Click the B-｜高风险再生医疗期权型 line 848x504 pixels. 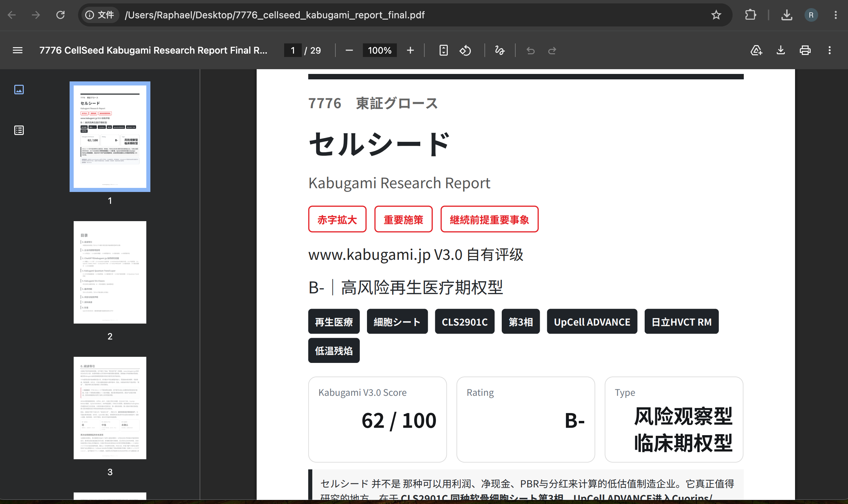[406, 287]
